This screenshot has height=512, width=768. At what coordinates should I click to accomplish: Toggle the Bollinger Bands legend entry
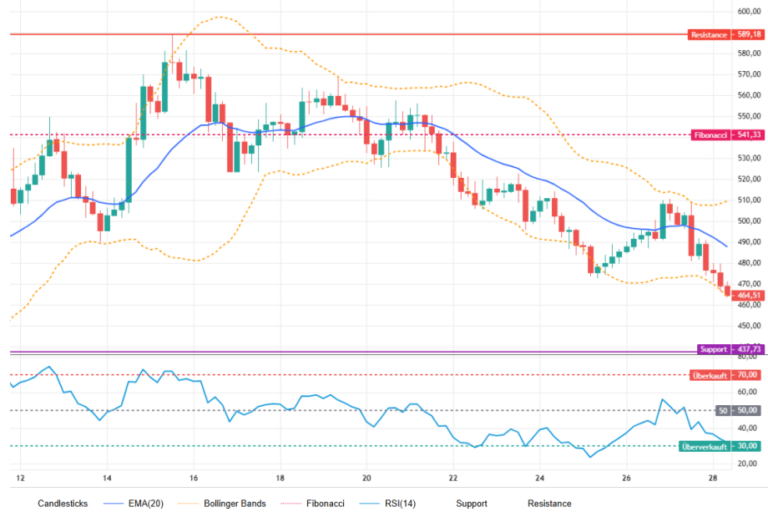[x=222, y=503]
